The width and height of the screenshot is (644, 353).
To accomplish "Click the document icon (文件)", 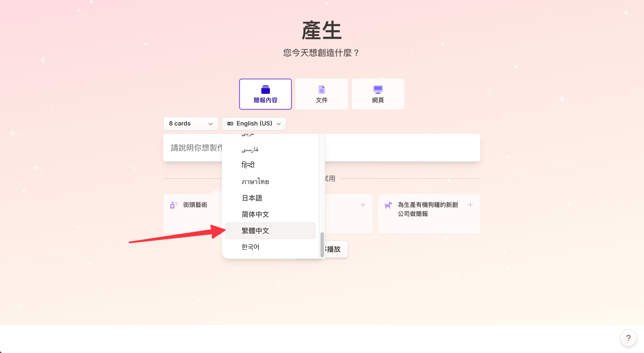I will click(x=322, y=90).
